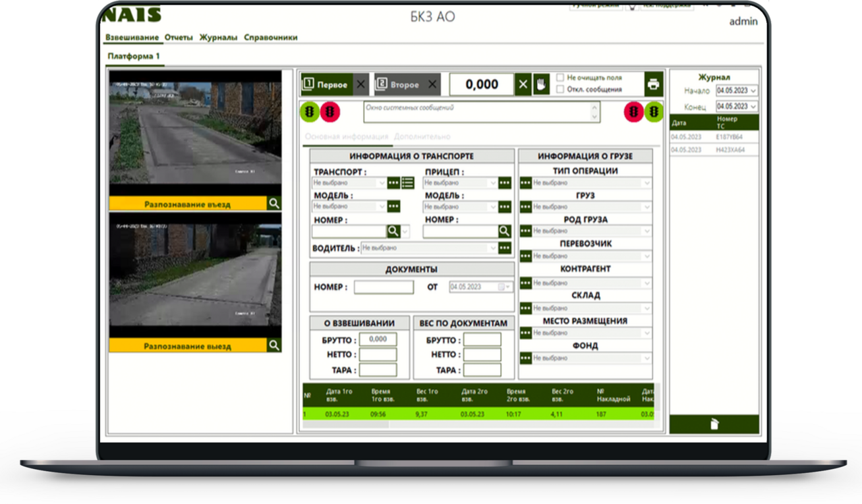The height and width of the screenshot is (504, 862).
Task: Toggle the leftmost green traffic light
Action: tap(309, 112)
